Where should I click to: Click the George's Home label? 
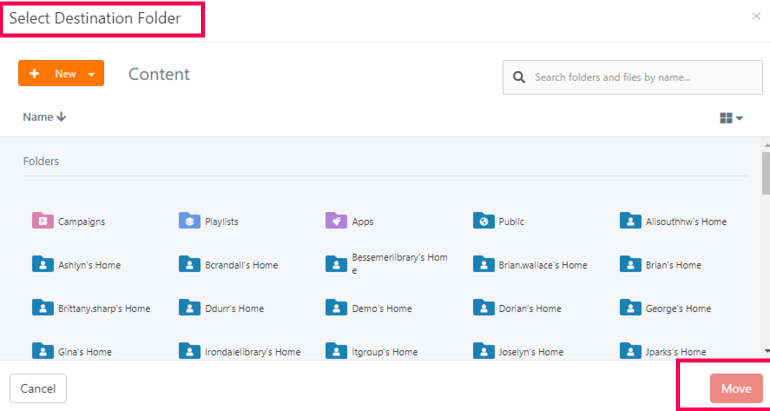678,309
